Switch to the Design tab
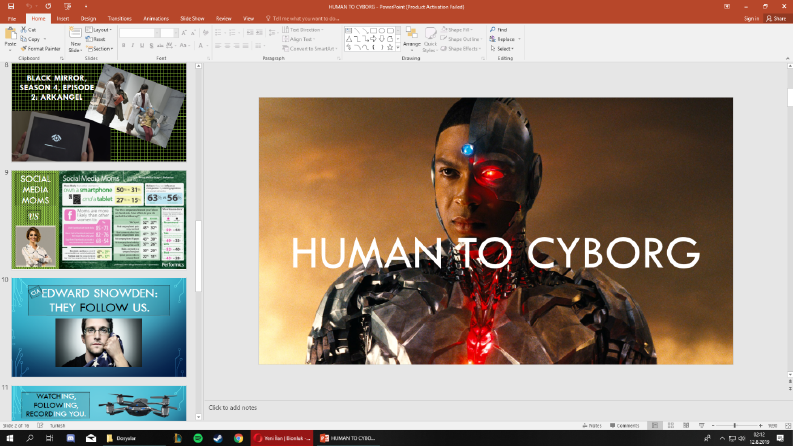This screenshot has height=446, width=793. 88,18
